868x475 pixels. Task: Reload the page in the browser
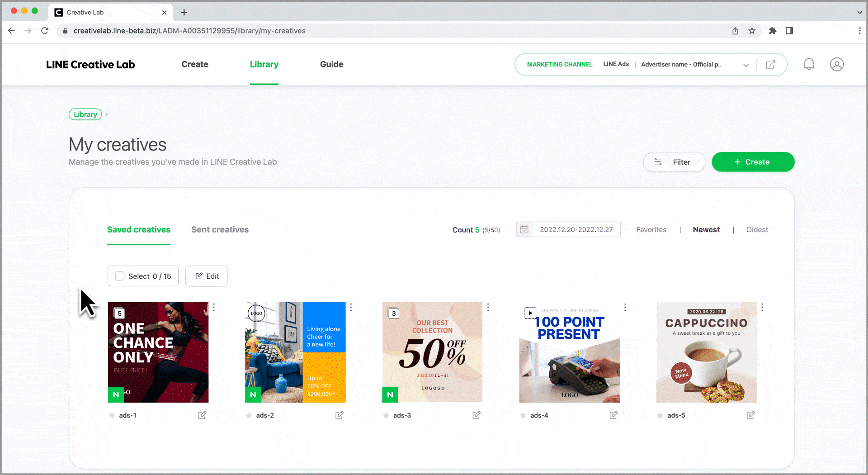point(45,31)
